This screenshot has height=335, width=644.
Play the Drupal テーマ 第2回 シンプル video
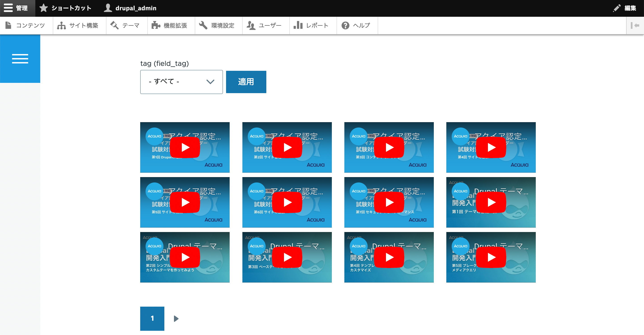[x=185, y=257]
